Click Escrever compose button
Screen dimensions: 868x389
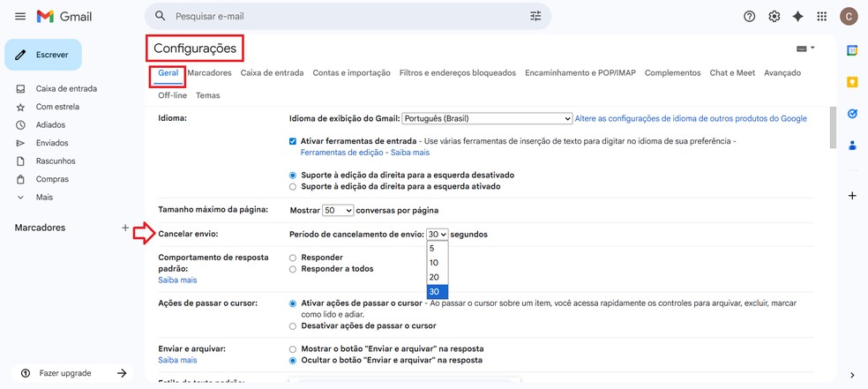pos(43,55)
